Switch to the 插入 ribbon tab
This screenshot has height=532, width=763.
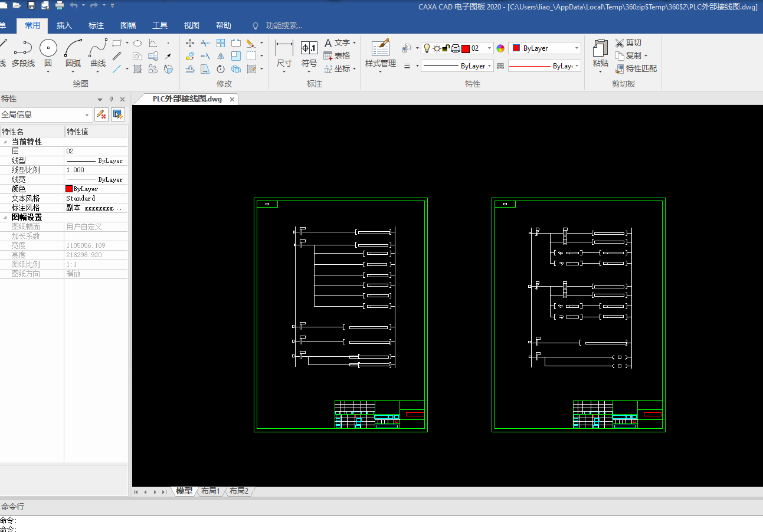click(64, 25)
